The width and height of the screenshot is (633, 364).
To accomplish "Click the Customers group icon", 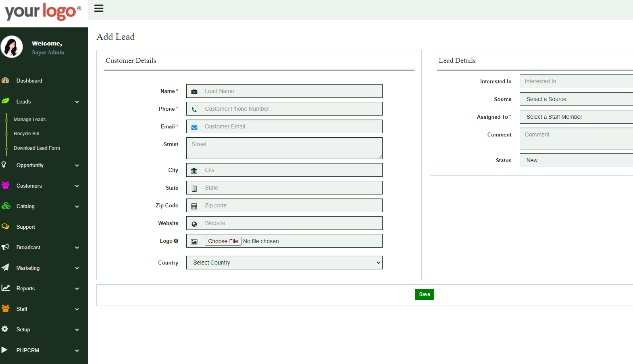I will point(5,185).
